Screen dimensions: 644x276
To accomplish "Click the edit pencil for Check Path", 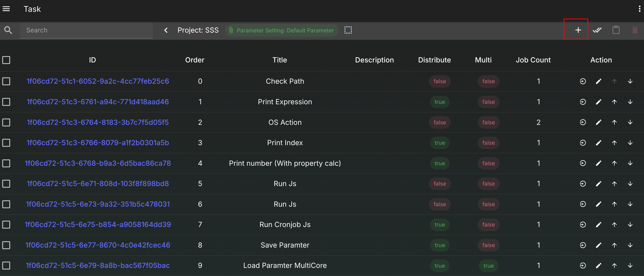I will [598, 81].
